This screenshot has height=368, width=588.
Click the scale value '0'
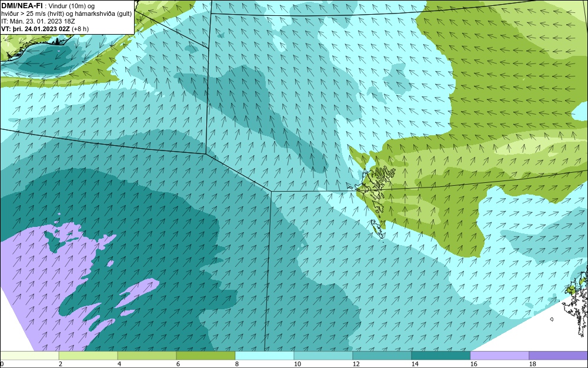coord(2,364)
